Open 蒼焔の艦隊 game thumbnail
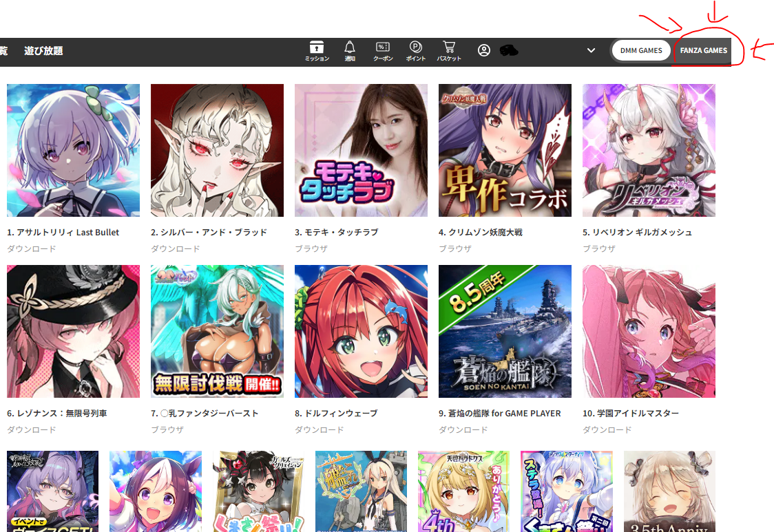The height and width of the screenshot is (532, 774). (x=505, y=331)
